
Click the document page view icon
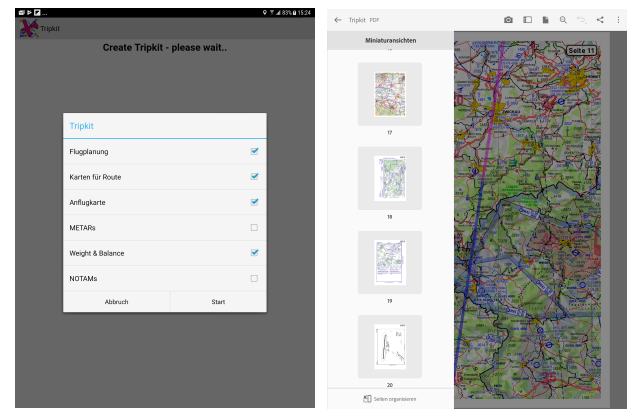coord(545,19)
